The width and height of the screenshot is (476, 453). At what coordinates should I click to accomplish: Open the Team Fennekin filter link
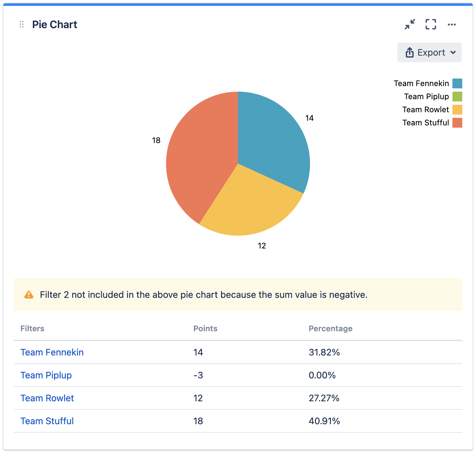tap(52, 352)
